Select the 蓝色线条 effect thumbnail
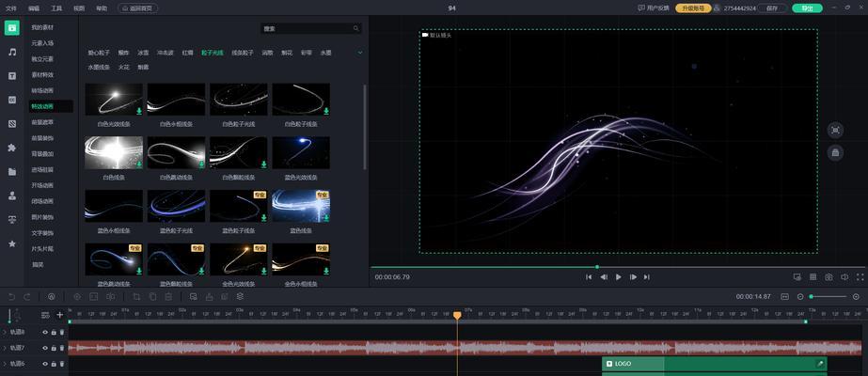Image resolution: width=868 pixels, height=376 pixels. 301,206
